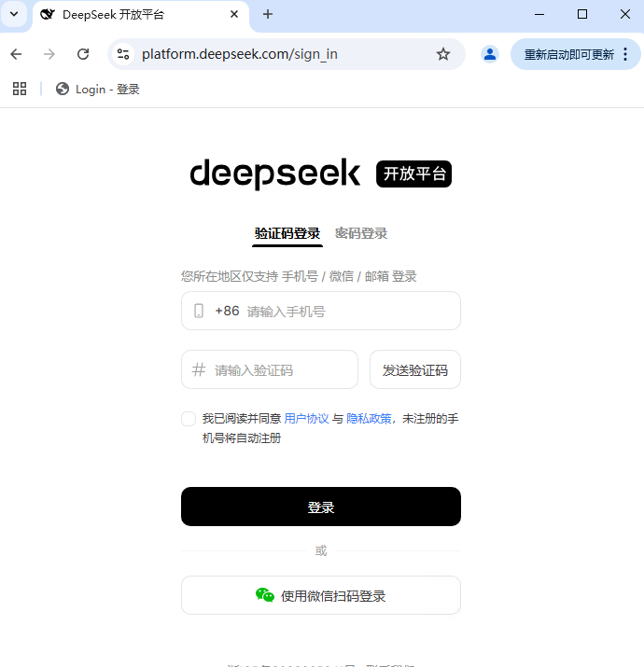Viewport: 644px width, 667px height.
Task: Bookmark this page with the star icon
Action: (443, 54)
